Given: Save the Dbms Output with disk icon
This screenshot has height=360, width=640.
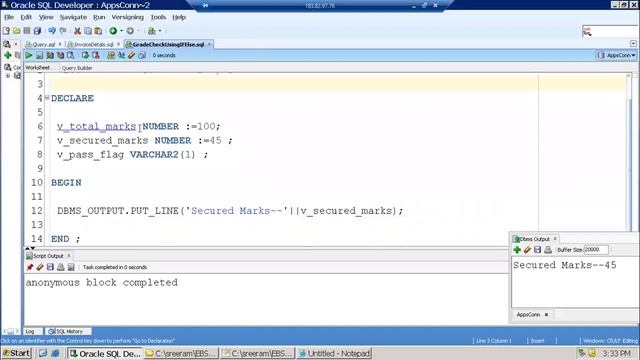Looking at the screenshot, I should (538, 250).
